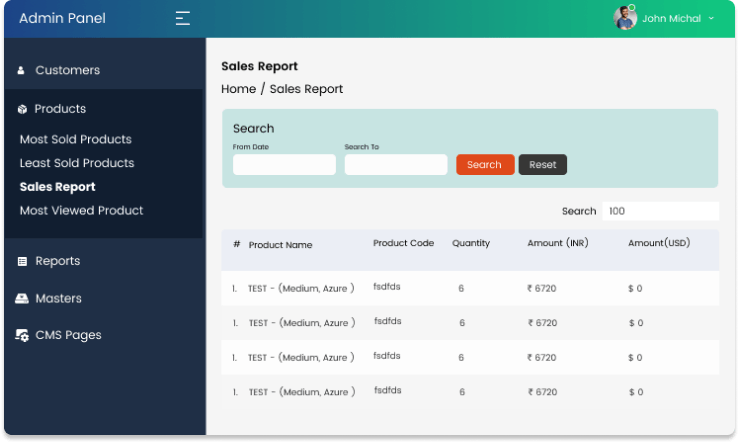Follow the Home breadcrumb link
The height and width of the screenshot is (443, 739).
238,89
